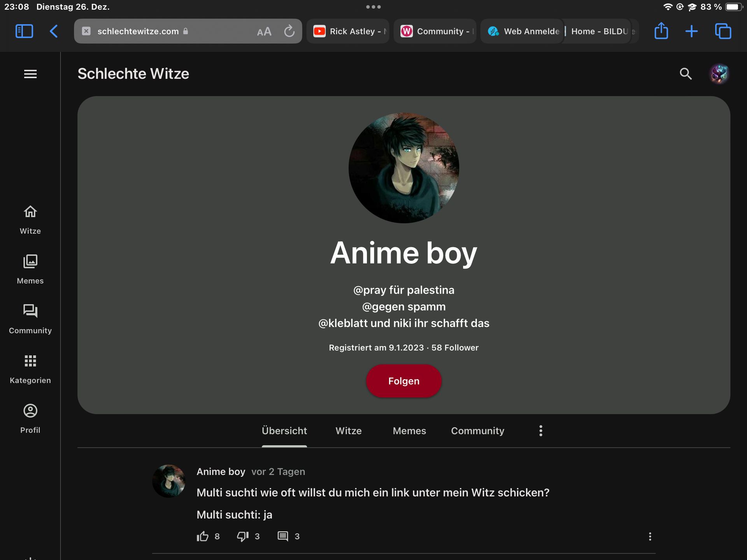Image resolution: width=747 pixels, height=560 pixels.
Task: Click Anime boy author name link
Action: pos(221,471)
